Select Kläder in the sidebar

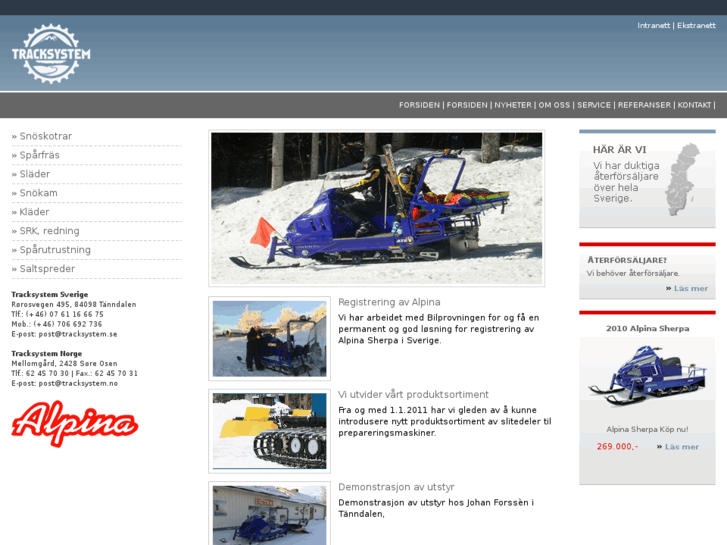(34, 212)
